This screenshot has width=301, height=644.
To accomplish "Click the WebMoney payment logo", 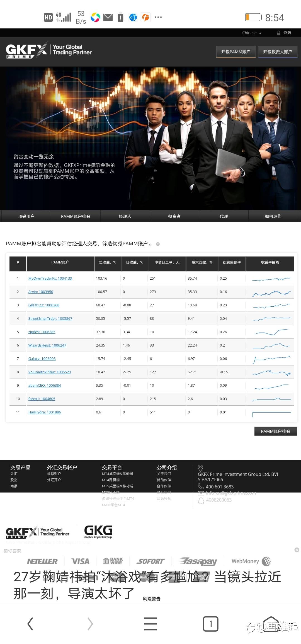I will coord(251,561).
